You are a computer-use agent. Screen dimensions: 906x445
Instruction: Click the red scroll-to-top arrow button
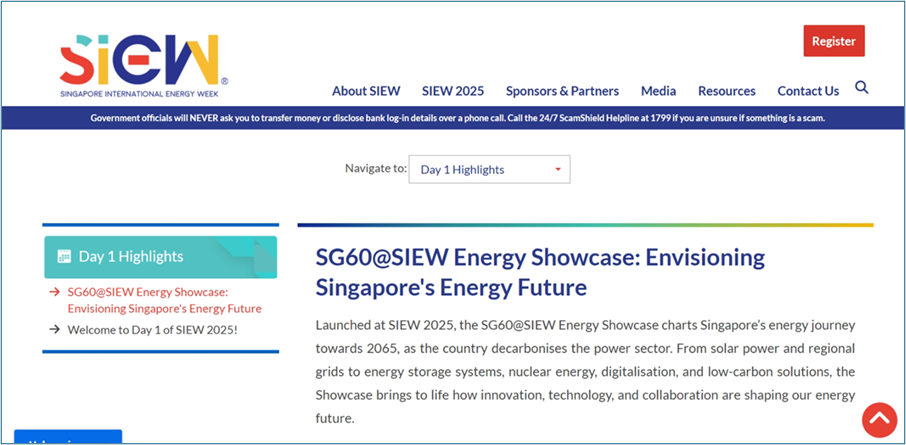(x=879, y=420)
